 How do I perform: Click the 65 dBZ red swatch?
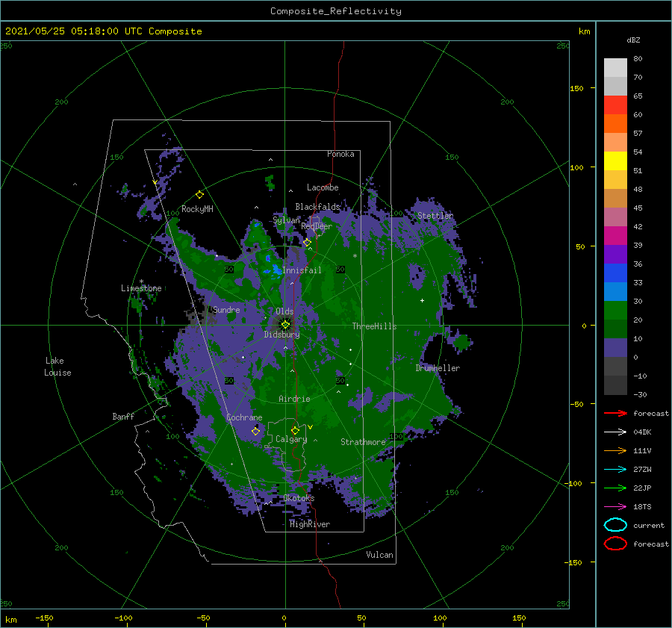click(x=615, y=105)
